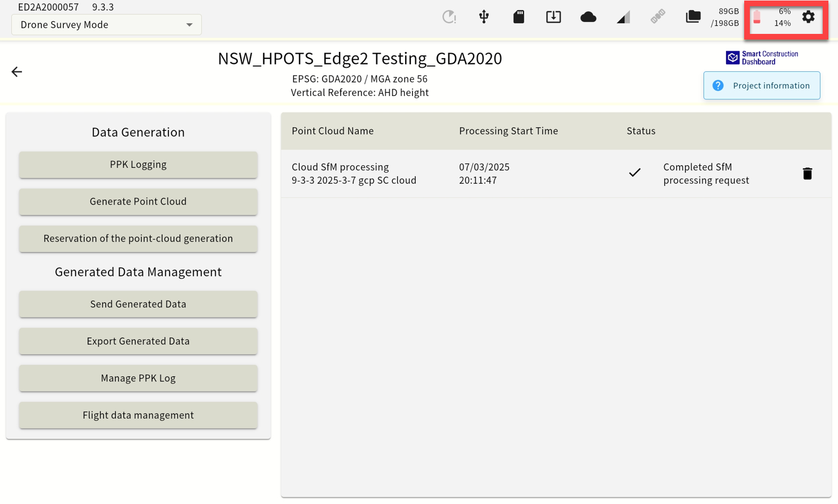Image resolution: width=838 pixels, height=504 pixels.
Task: Open settings with the gear icon
Action: 808,17
